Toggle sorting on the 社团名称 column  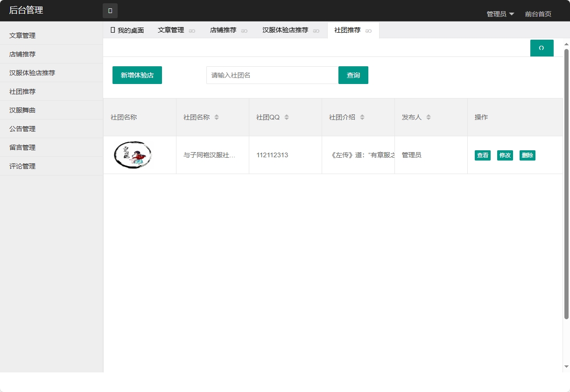(x=217, y=117)
